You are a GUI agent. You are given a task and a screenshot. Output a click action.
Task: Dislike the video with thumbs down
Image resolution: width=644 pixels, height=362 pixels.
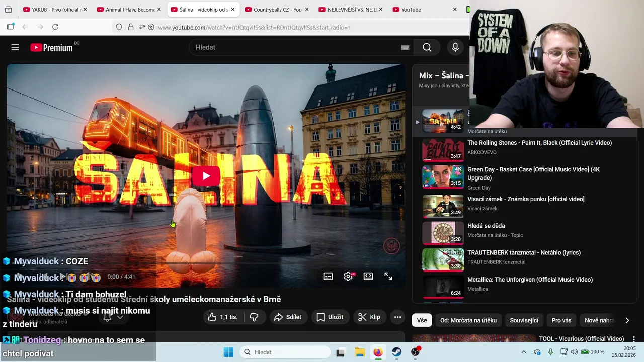(255, 317)
